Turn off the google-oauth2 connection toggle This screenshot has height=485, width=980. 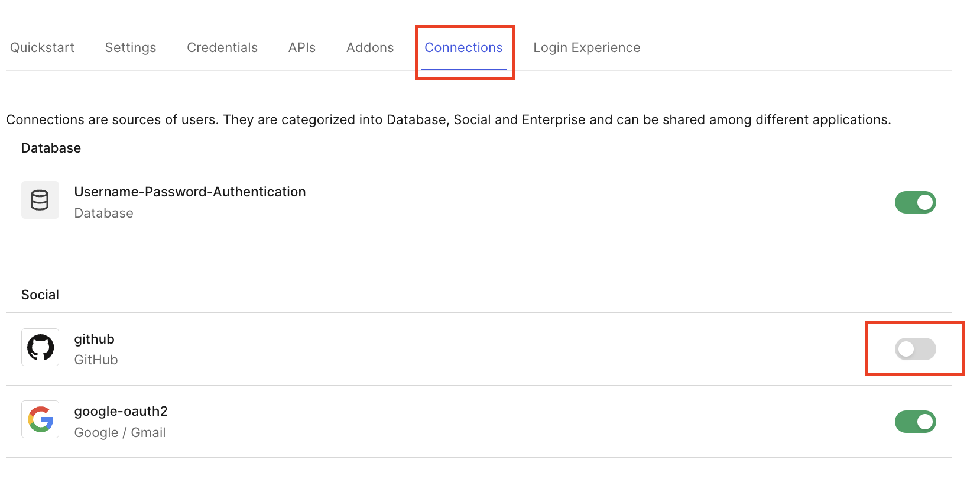915,422
